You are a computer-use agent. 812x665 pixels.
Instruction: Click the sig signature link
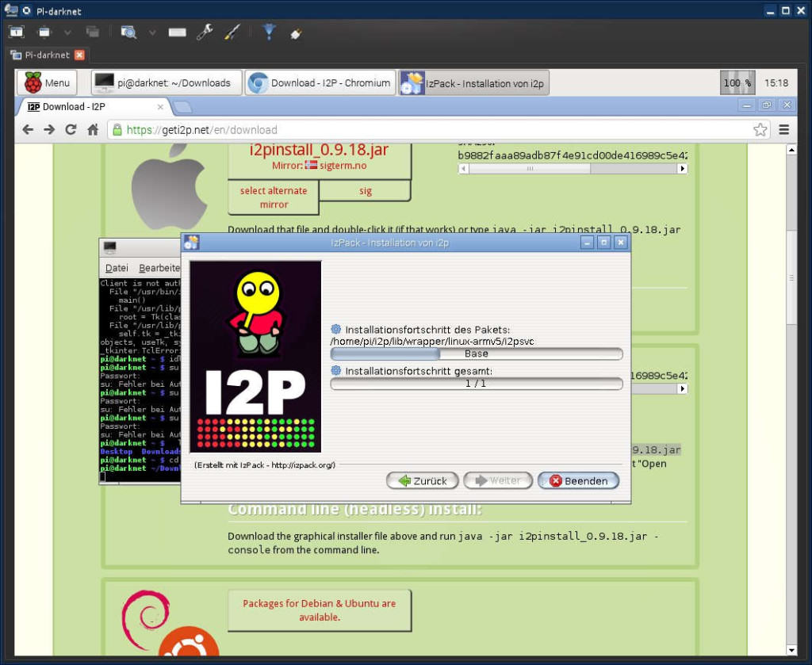coord(365,191)
